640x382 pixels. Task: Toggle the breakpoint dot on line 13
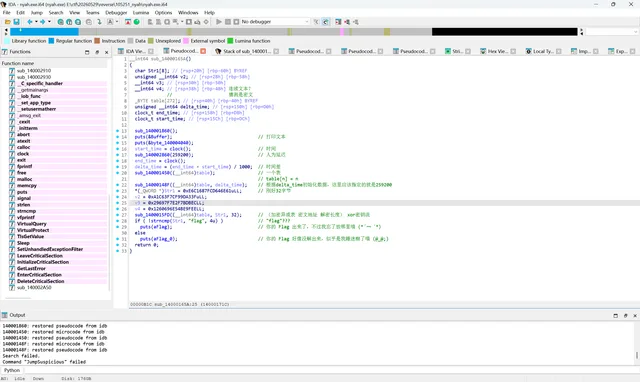click(x=118, y=131)
